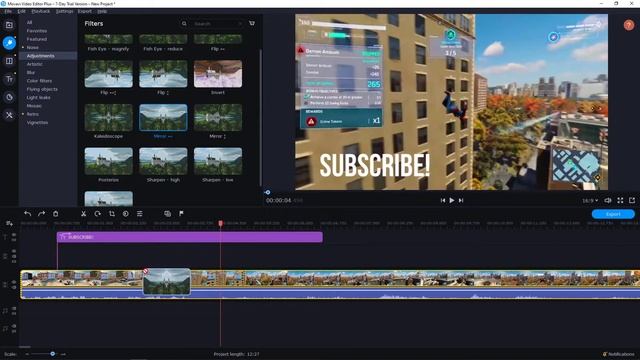Click the filter search magnifier icon
This screenshot has width=640, height=360.
(x=184, y=24)
